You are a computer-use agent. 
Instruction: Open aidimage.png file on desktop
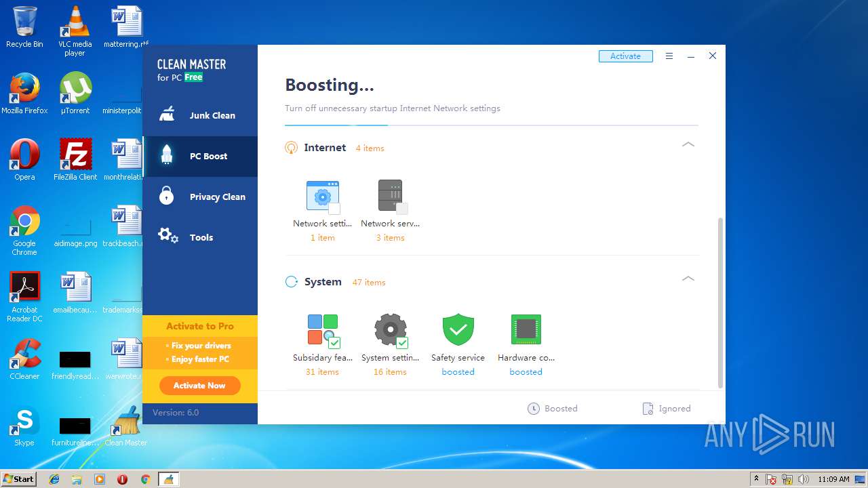(75, 230)
